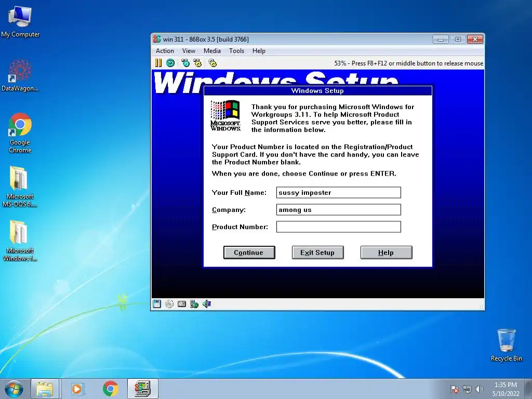The width and height of the screenshot is (532, 399).
Task: Click the 86Box title bar icon
Action: click(x=157, y=39)
